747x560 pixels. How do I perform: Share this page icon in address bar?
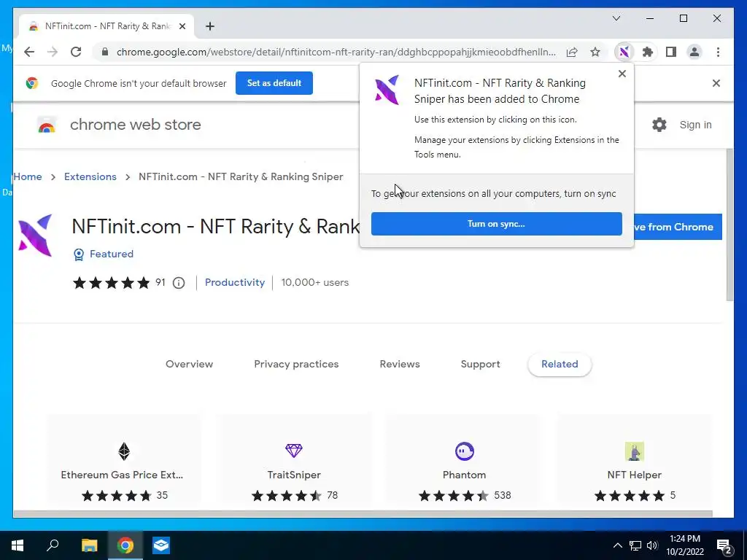tap(572, 52)
